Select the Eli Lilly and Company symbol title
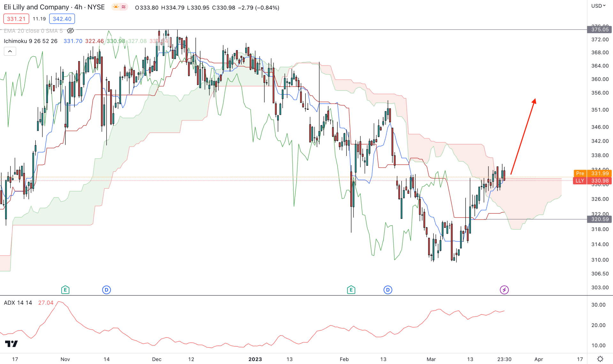Viewport: 613px width, 364px height. [x=54, y=7]
